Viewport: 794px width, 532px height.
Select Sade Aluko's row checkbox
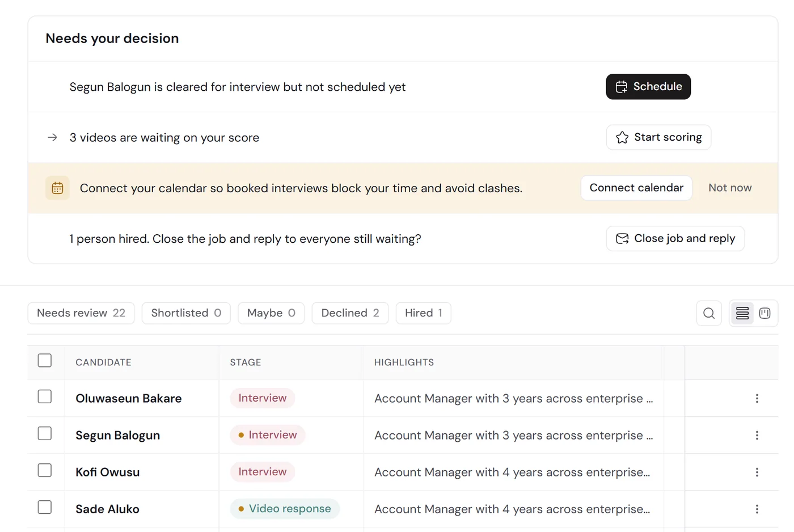45,507
